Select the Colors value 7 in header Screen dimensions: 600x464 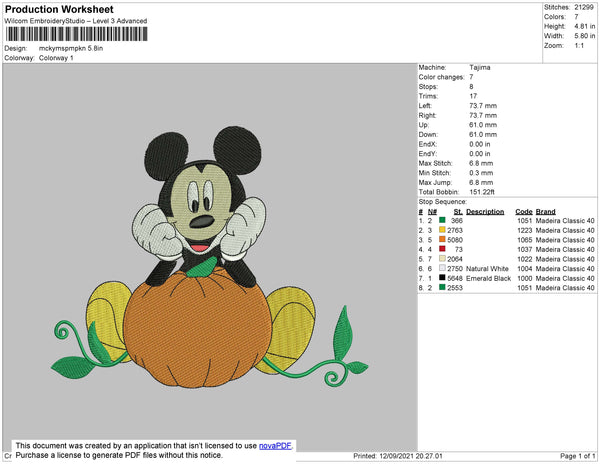(x=576, y=17)
